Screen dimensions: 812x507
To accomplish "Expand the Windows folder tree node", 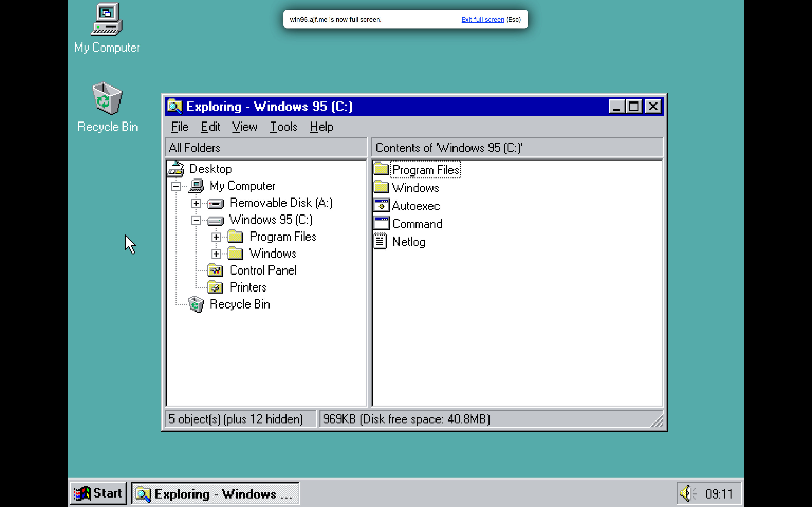I will 216,253.
